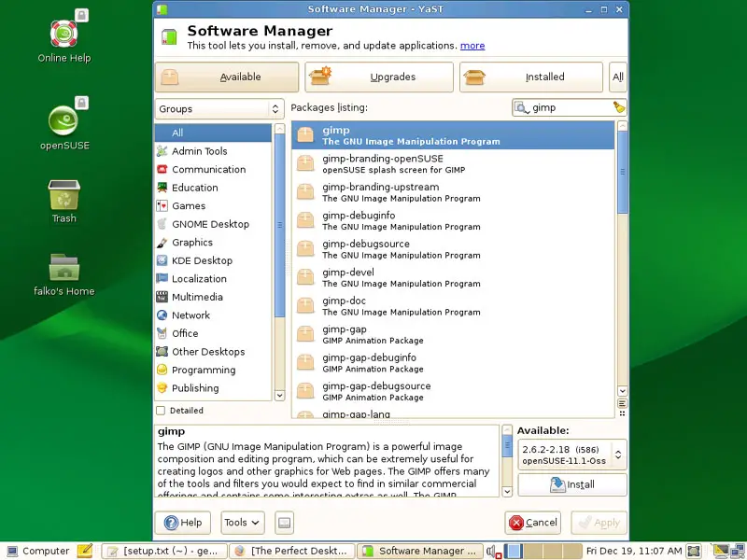Switch to the Upgrades tab

(379, 77)
